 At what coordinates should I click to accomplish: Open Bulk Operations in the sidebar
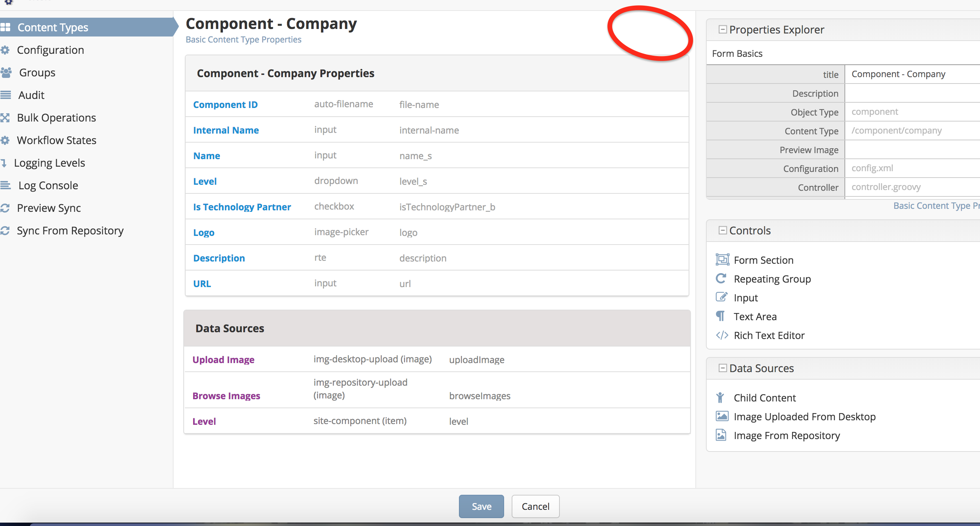pos(56,117)
